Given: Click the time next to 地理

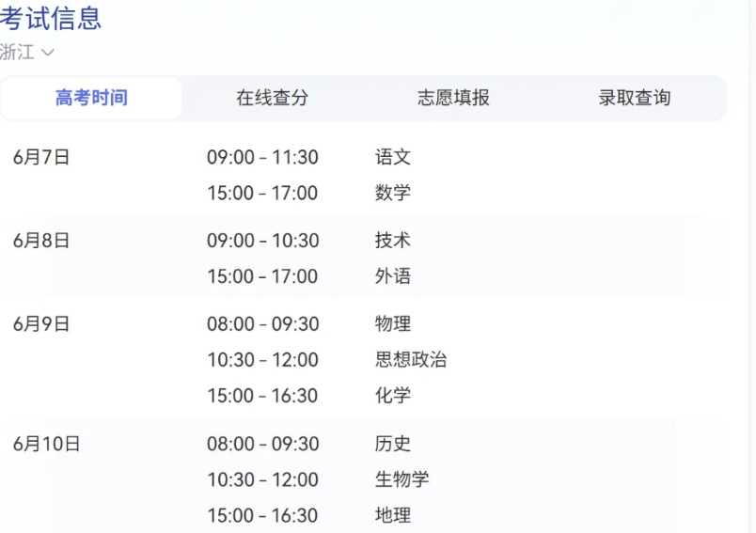Looking at the screenshot, I should pos(262,515).
